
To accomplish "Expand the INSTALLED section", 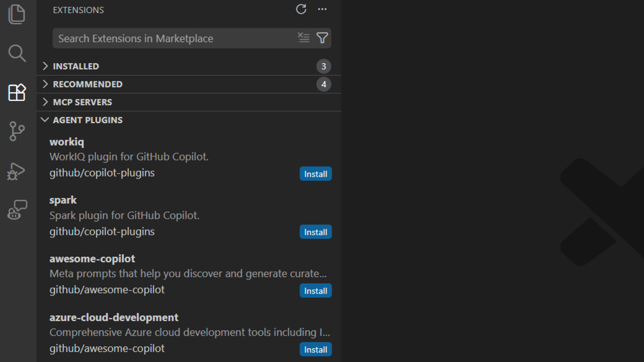I will [76, 66].
